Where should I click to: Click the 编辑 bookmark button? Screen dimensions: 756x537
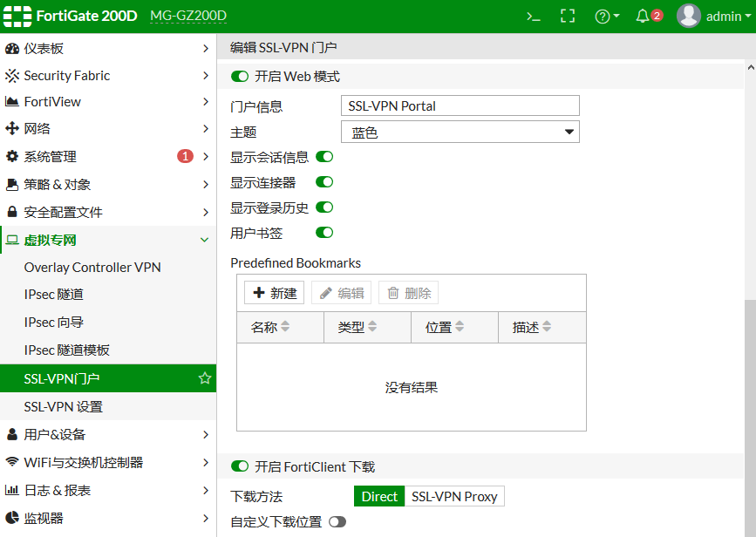[x=341, y=293]
